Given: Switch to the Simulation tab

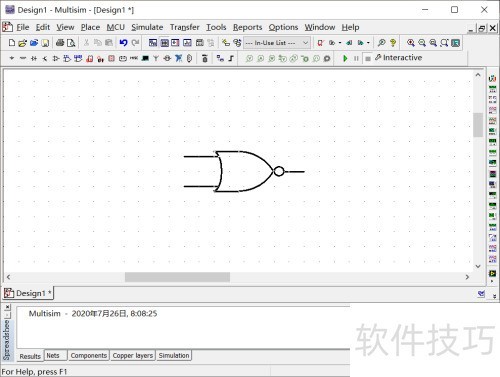Looking at the screenshot, I should pyautogui.click(x=174, y=356).
